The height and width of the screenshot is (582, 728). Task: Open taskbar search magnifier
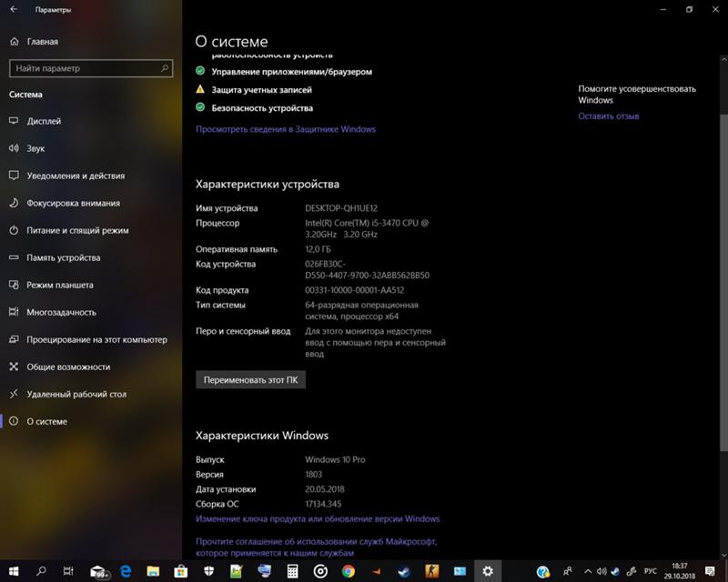click(41, 571)
